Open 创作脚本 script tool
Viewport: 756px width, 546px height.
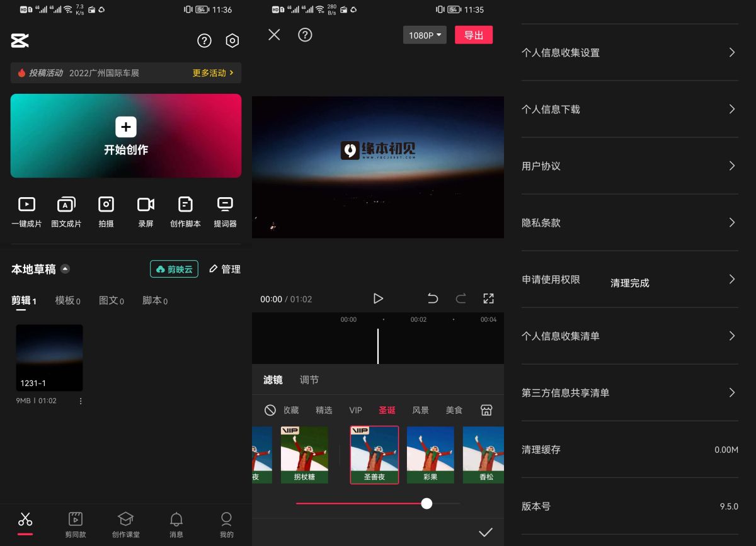click(x=185, y=212)
